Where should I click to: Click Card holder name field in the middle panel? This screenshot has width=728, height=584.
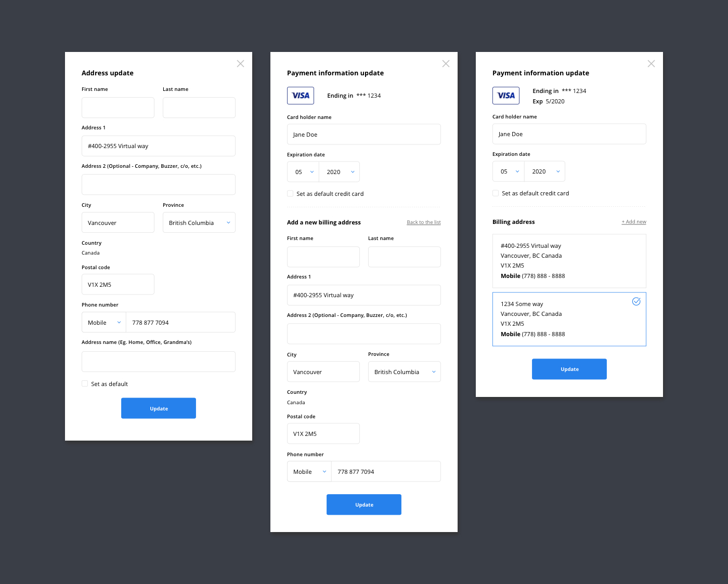tap(364, 134)
